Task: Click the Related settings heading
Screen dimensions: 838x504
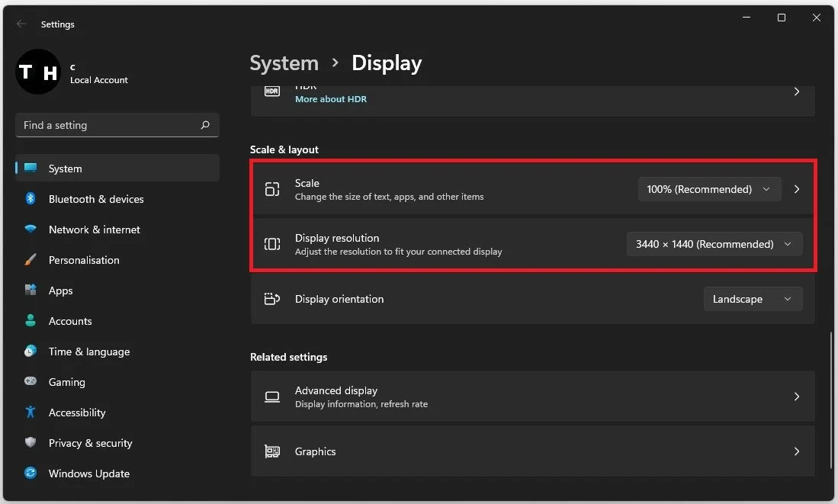Action: (x=288, y=357)
